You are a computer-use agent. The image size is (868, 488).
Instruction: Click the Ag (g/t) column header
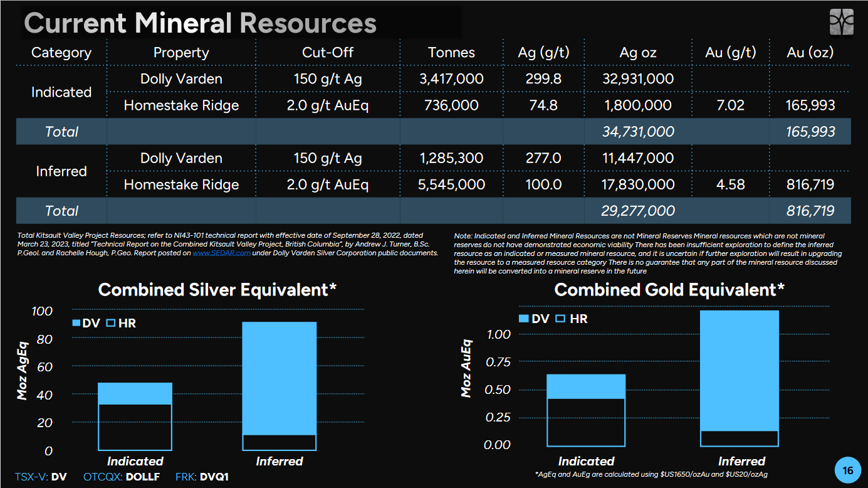tap(543, 53)
